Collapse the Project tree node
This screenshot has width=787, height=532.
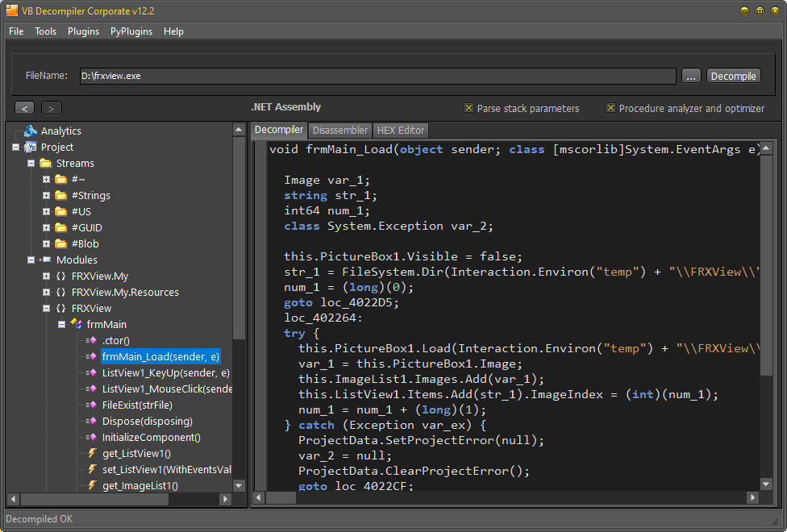15,147
